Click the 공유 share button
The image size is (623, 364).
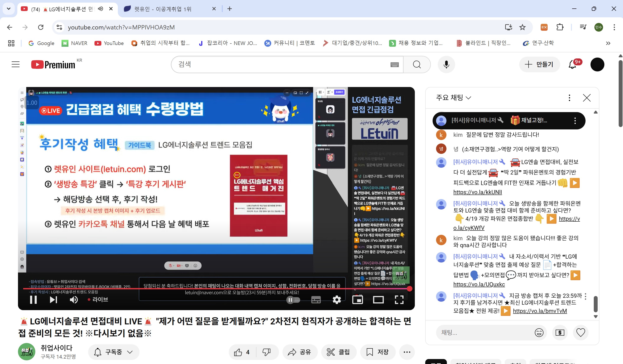click(300, 352)
